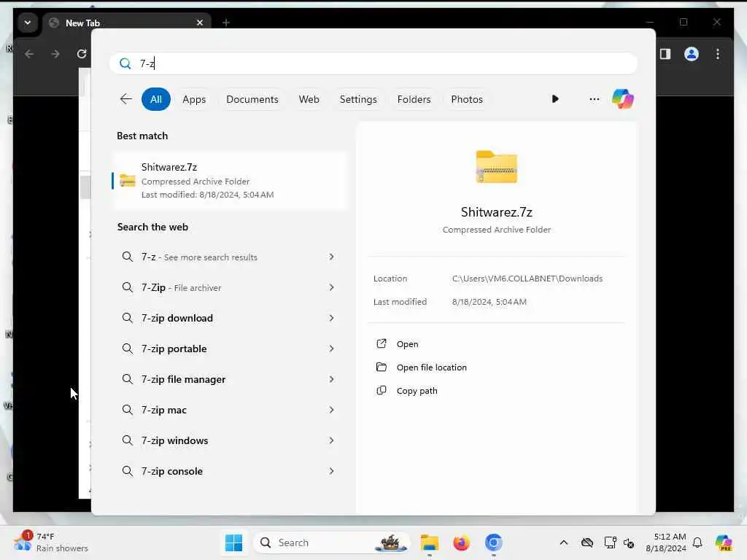Viewport: 747px width, 560px height.
Task: Select '7-zip windows' suggestion text
Action: pyautogui.click(x=175, y=440)
